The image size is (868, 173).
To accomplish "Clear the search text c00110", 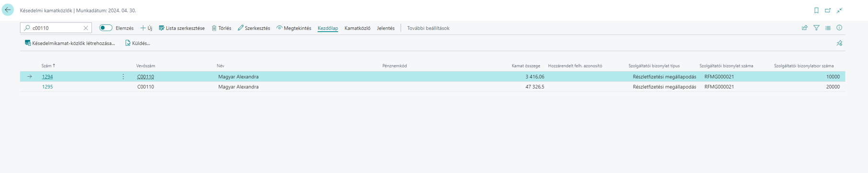I will 86,28.
